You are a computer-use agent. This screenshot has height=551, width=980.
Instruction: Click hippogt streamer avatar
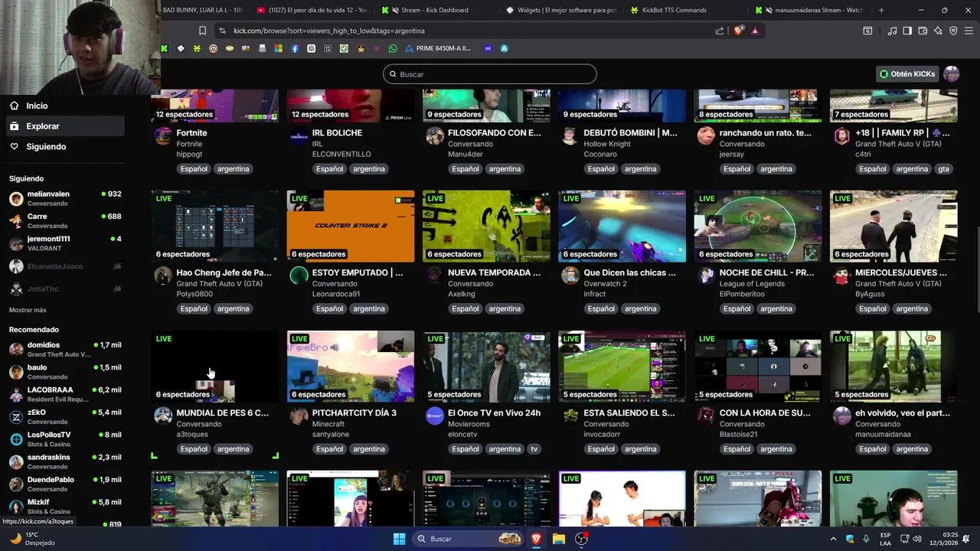(163, 136)
